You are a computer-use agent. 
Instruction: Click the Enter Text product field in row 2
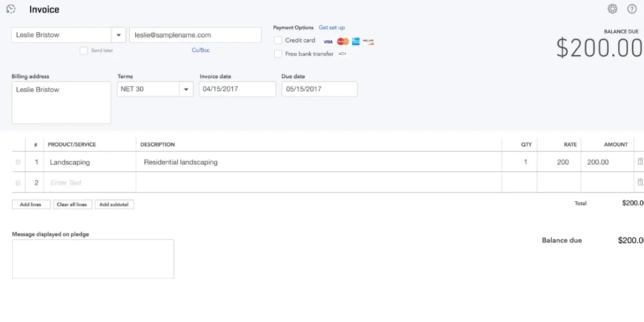(x=90, y=182)
